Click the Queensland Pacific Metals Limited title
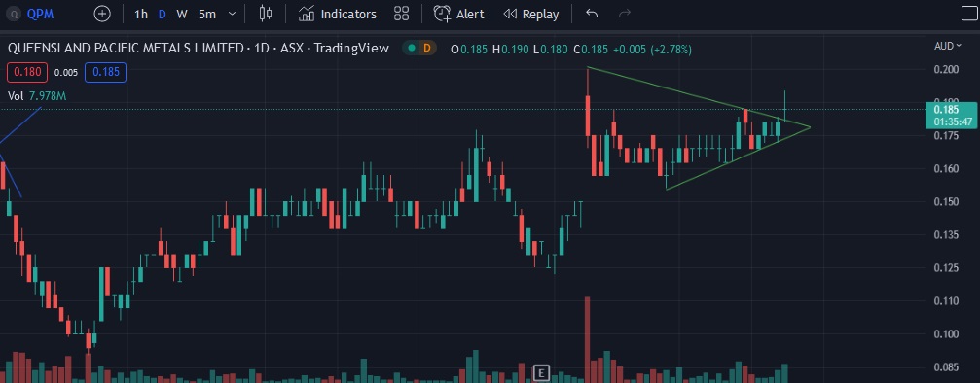The image size is (980, 383). [125, 48]
